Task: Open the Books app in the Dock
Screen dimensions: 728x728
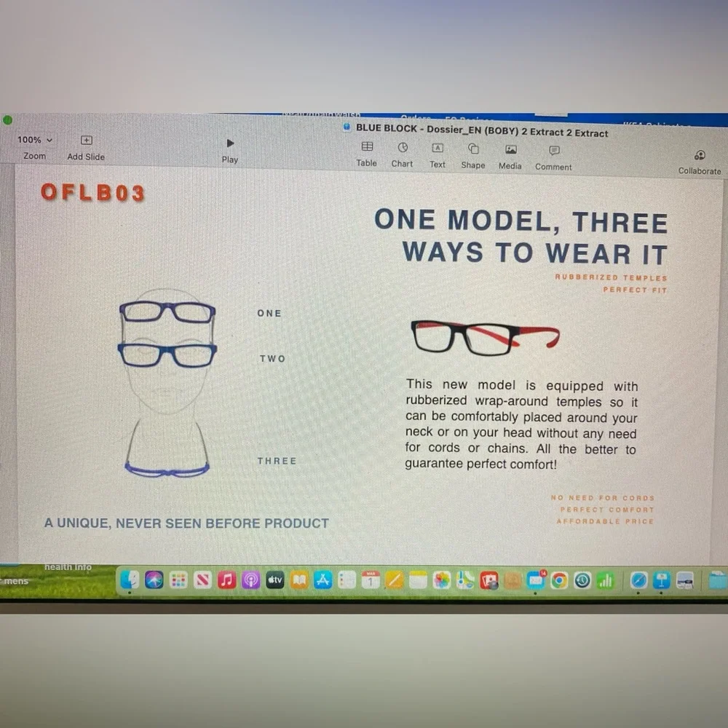Action: 299,580
